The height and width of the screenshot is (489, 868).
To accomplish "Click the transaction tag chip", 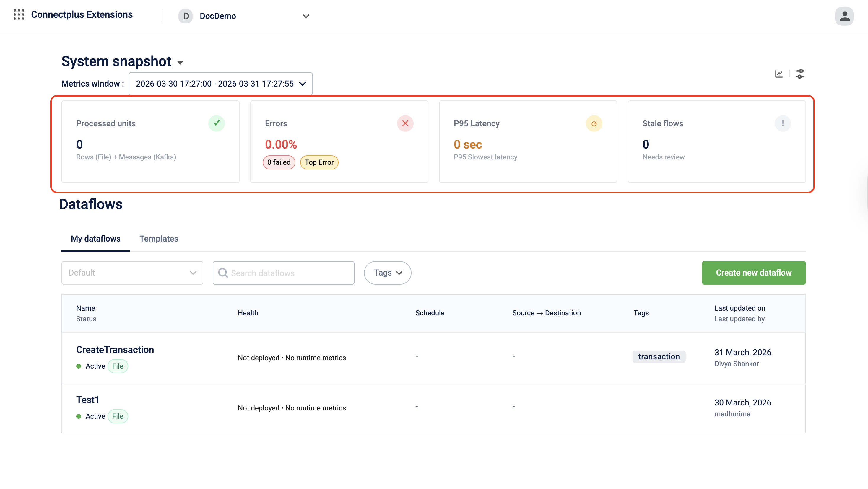I will click(x=659, y=356).
